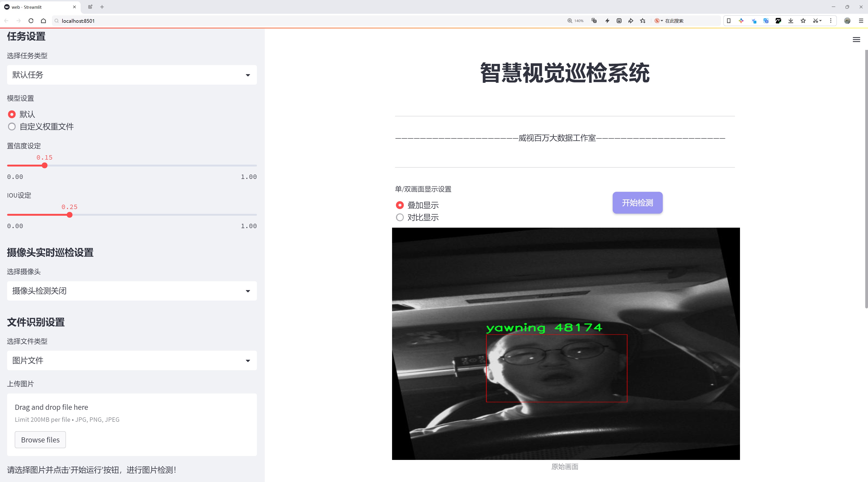This screenshot has height=482, width=868.
Task: Reload the page with the refresh icon
Action: (31, 20)
